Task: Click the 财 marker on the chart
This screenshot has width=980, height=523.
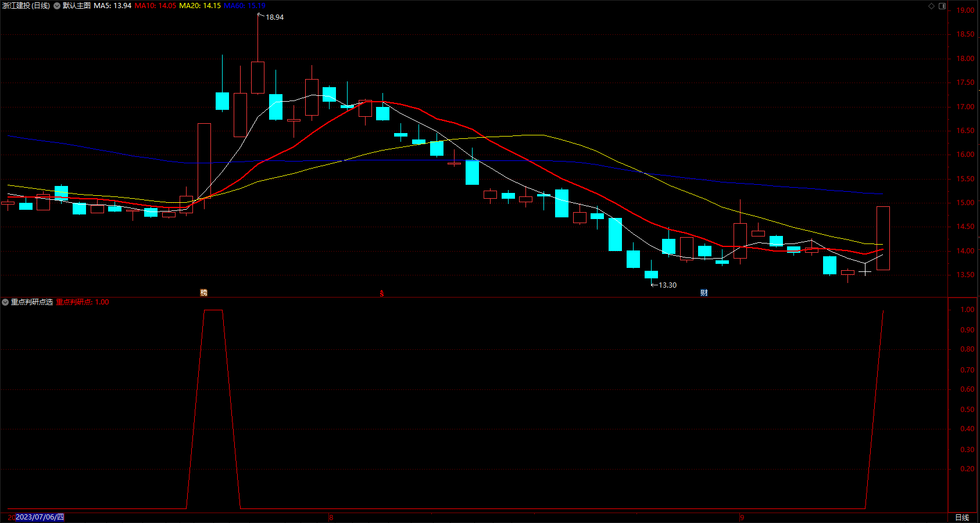Action: [704, 293]
